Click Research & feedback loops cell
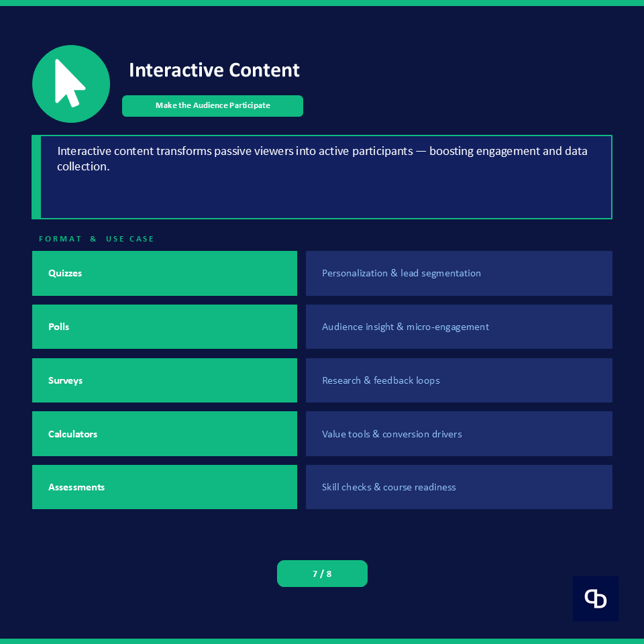Screen dimensions: 644x644 click(459, 380)
